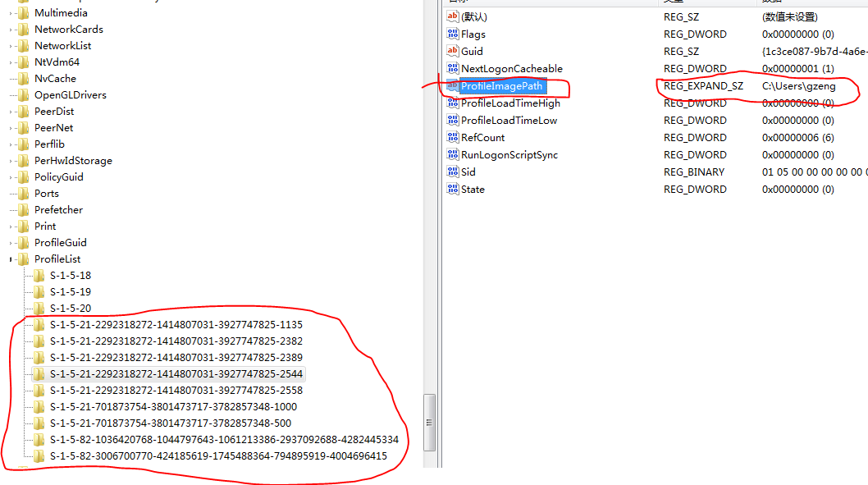The height and width of the screenshot is (485, 868).
Task: Click the RefCount DWORD value icon
Action: pyautogui.click(x=452, y=137)
